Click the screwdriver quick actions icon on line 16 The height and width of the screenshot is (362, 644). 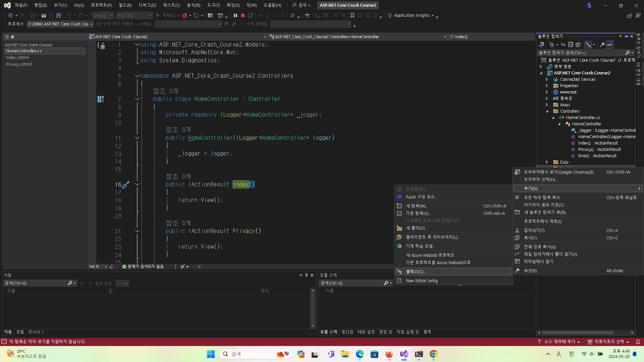pyautogui.click(x=125, y=185)
